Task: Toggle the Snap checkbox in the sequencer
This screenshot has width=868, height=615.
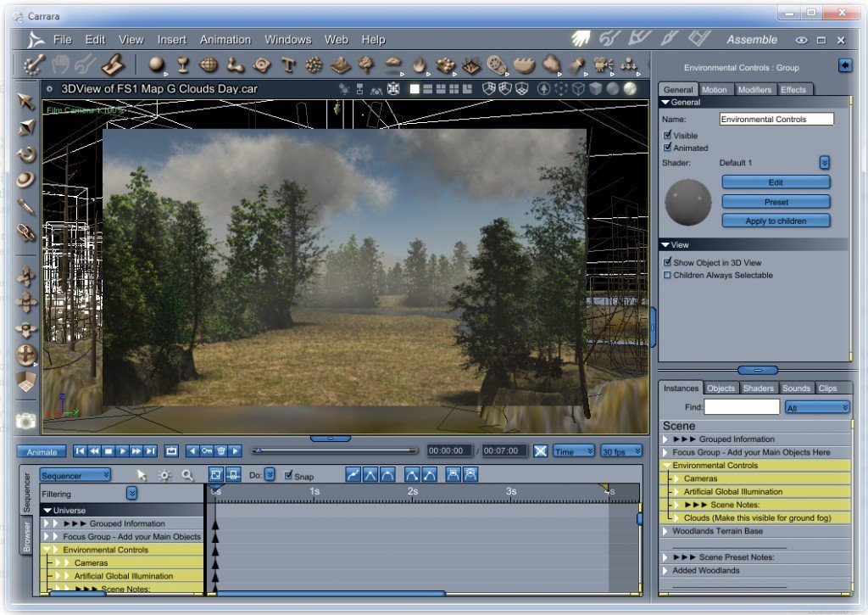Action: tap(288, 475)
